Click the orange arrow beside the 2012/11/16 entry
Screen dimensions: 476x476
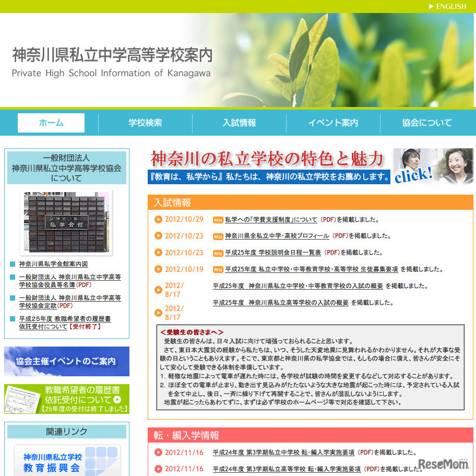click(158, 453)
